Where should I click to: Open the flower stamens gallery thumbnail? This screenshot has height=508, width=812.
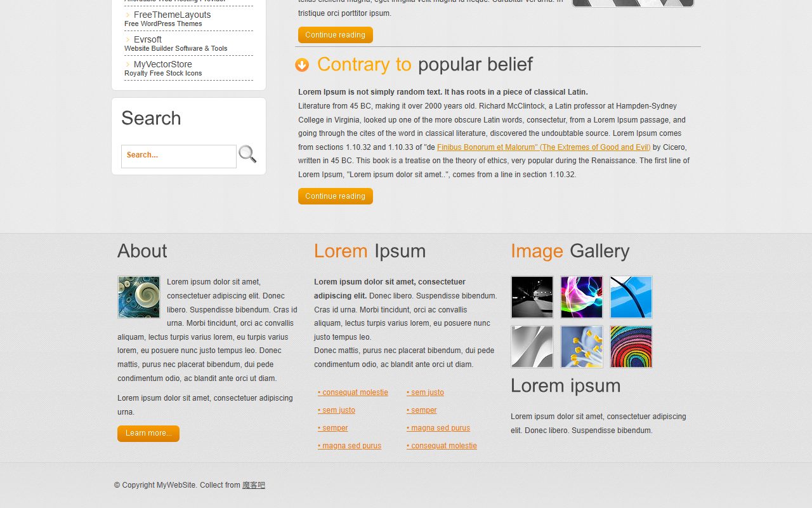[x=582, y=347]
